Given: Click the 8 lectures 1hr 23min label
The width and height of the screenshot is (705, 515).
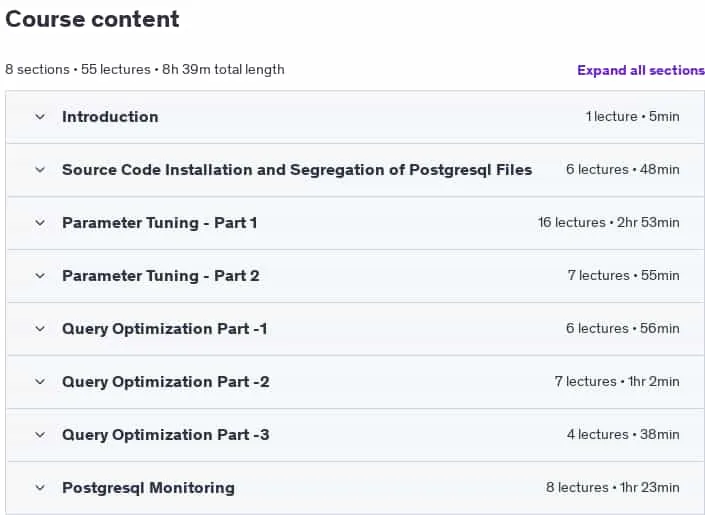Looking at the screenshot, I should [x=612, y=488].
